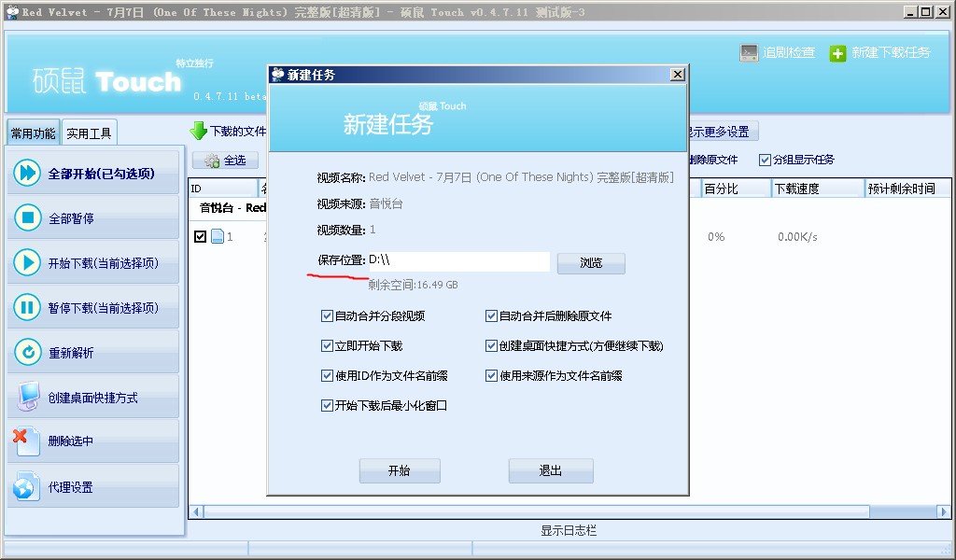This screenshot has height=560, width=956.
Task: Uncheck 开始下载后最小化窗口 option
Action: click(325, 404)
